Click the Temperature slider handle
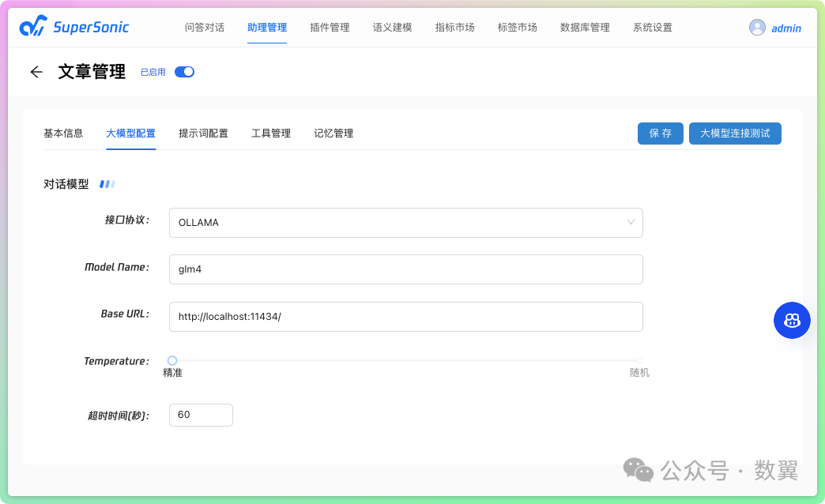The height and width of the screenshot is (504, 825). [172, 360]
